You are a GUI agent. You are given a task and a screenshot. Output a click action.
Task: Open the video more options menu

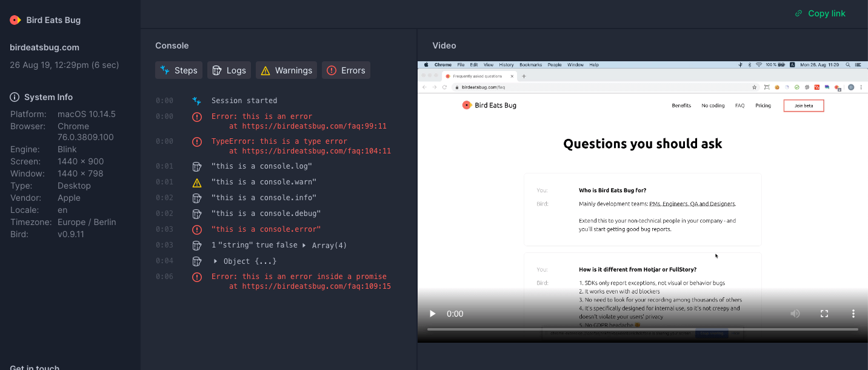[x=853, y=314]
